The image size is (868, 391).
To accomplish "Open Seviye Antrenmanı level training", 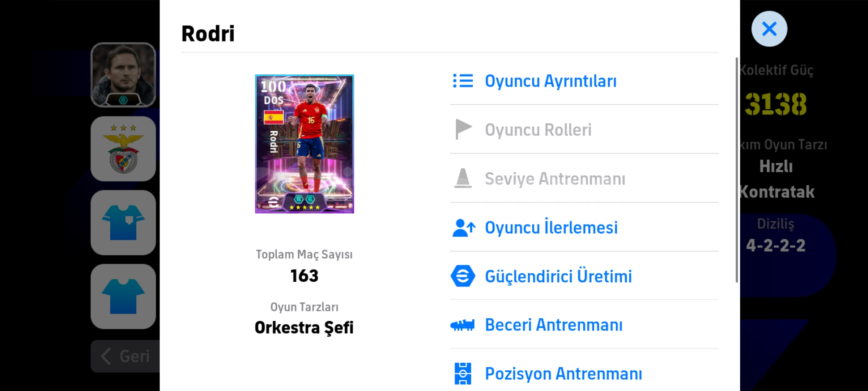I will 555,179.
